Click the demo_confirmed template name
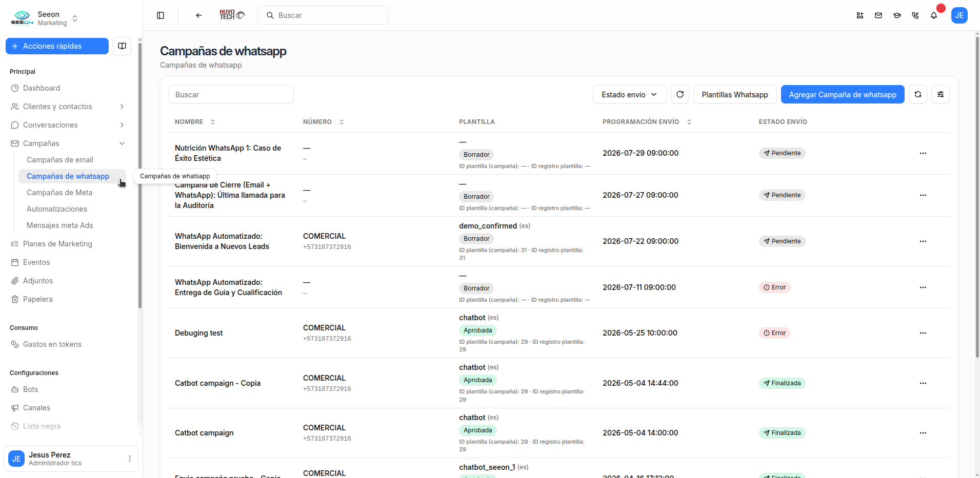The width and height of the screenshot is (980, 478). point(488,226)
